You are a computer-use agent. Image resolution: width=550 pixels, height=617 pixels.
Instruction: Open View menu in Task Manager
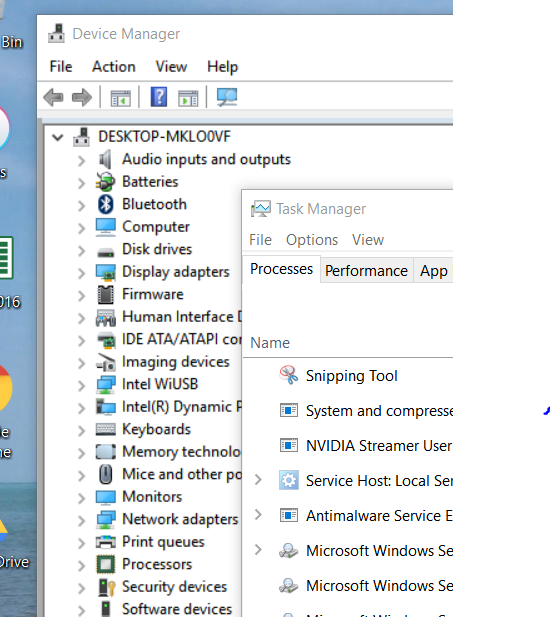pos(368,240)
